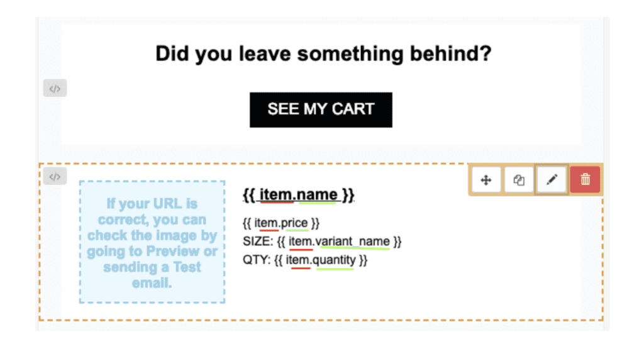Edit block using the pencil icon
Screen dimensions: 644x344
(552, 180)
